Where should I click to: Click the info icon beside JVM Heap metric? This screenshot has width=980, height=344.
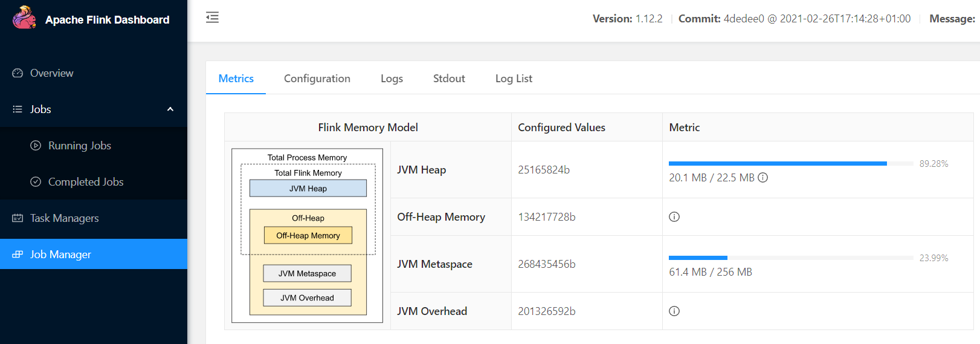(x=763, y=178)
